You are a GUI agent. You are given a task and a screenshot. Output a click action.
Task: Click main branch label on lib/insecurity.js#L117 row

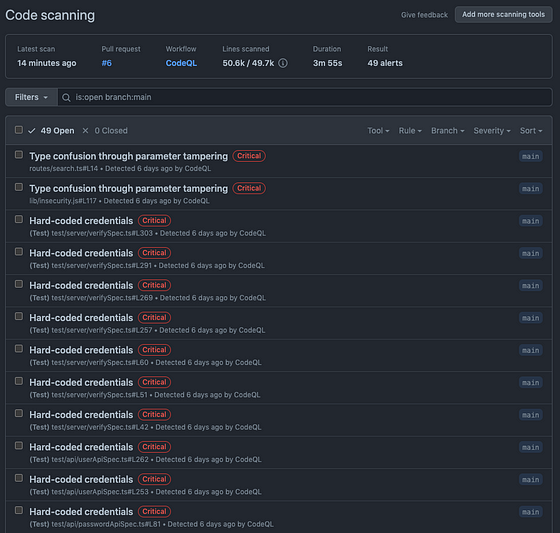pyautogui.click(x=530, y=189)
